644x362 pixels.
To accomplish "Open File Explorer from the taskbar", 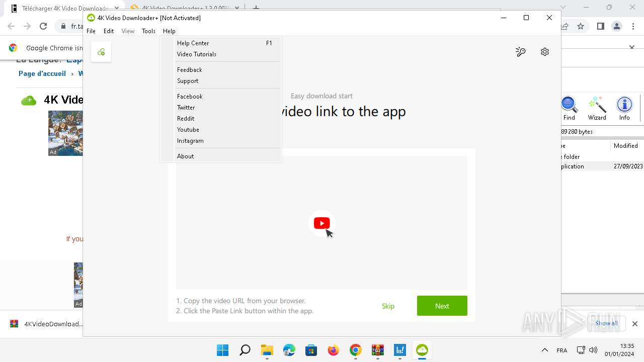I will pyautogui.click(x=267, y=350).
